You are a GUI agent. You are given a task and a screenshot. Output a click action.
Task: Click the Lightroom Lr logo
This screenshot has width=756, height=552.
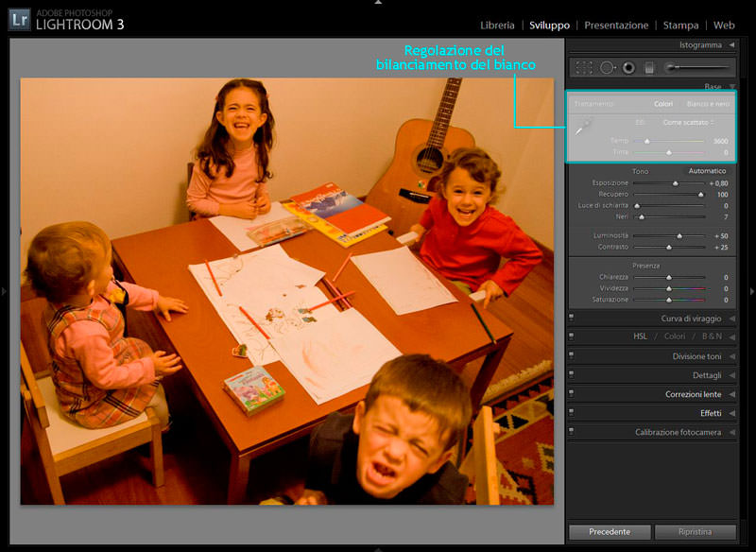point(18,18)
